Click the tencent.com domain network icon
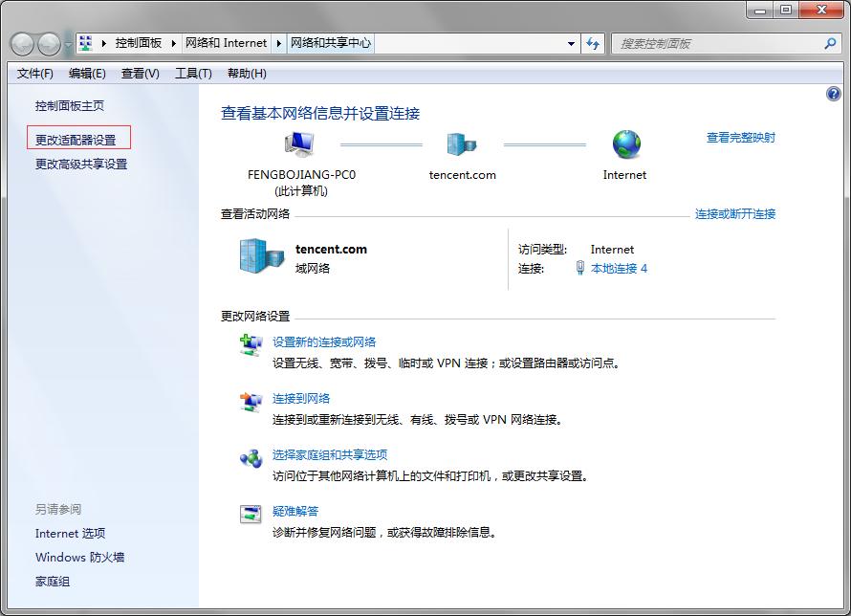 [462, 143]
